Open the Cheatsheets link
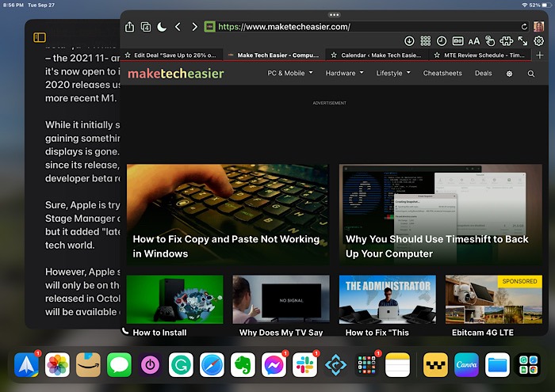555x392 pixels. click(x=442, y=73)
